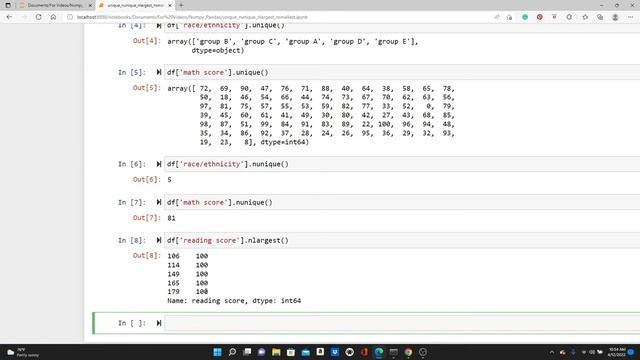Click the Out[6] value 5
Image resolution: width=640 pixels, height=360 pixels.
169,180
